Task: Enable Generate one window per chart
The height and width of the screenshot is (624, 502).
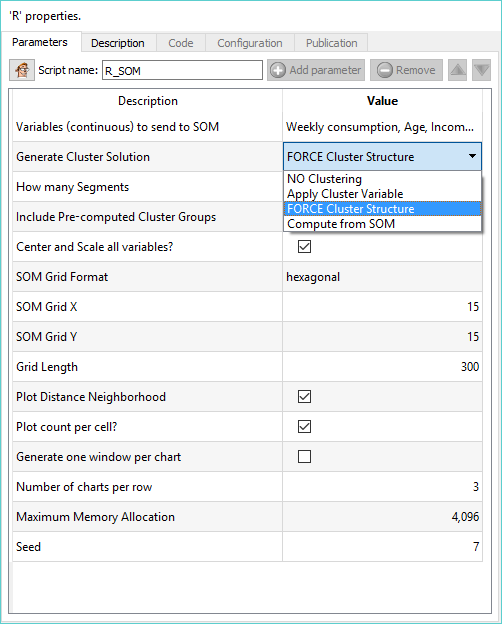Action: 304,456
